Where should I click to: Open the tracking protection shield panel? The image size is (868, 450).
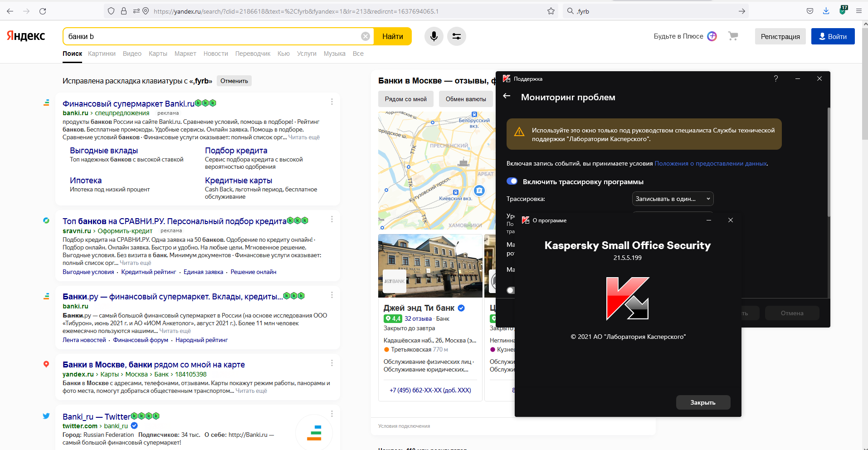click(111, 11)
